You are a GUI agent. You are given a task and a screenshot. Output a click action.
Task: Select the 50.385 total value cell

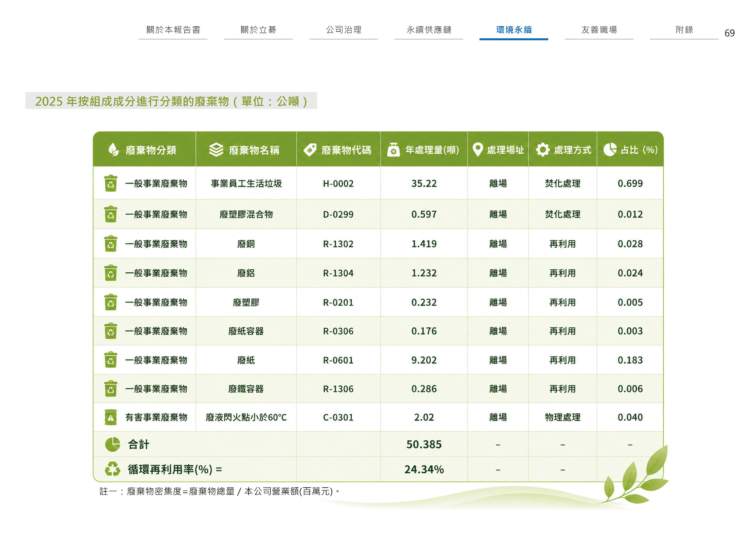pos(424,444)
